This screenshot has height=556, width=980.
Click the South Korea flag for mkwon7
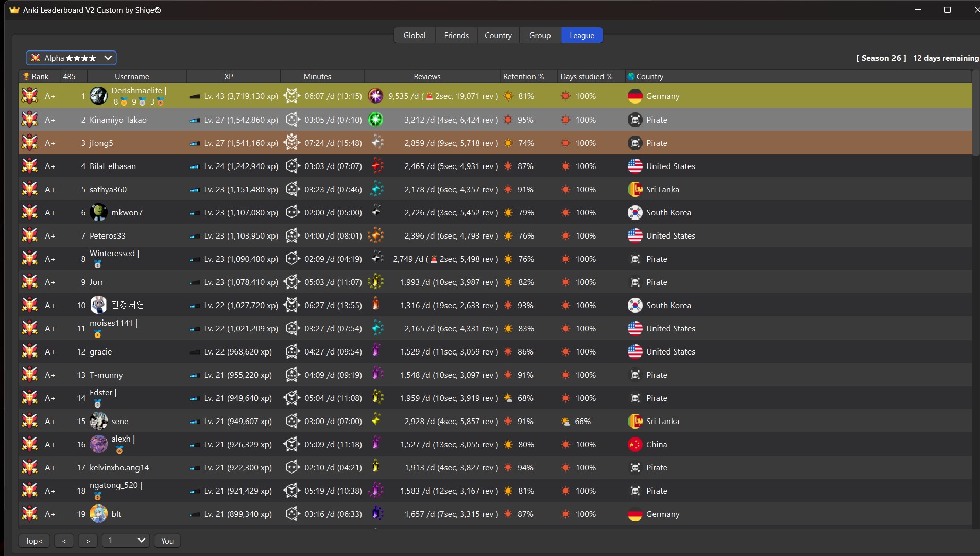pyautogui.click(x=635, y=212)
